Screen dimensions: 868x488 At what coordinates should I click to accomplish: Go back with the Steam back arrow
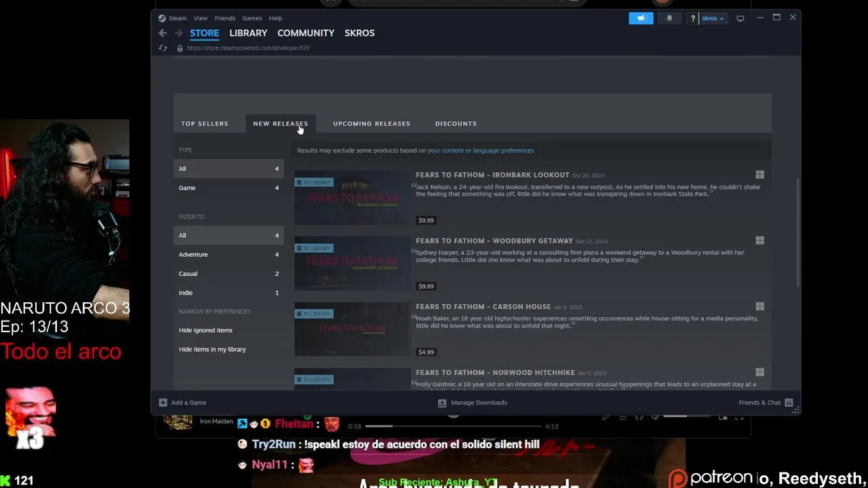coord(163,33)
